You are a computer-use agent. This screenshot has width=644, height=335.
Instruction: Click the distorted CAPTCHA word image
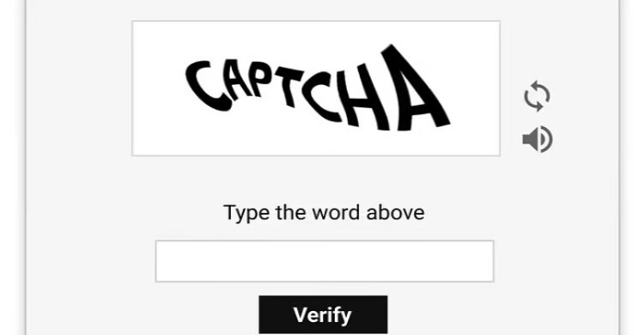point(316,88)
